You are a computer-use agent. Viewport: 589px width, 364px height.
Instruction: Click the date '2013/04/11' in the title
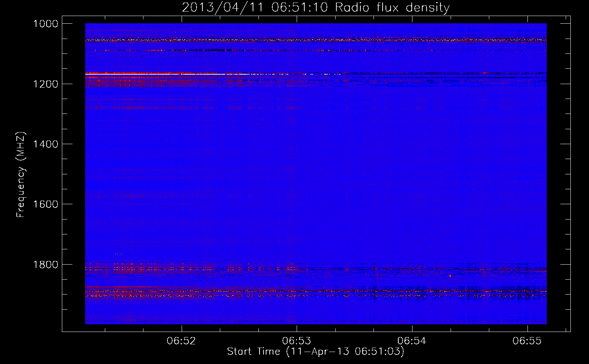222,8
